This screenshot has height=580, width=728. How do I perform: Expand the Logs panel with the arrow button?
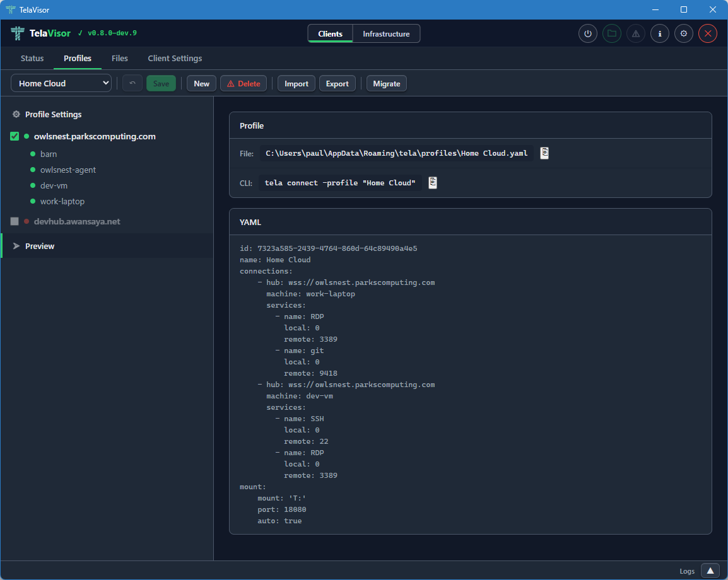[x=710, y=571]
